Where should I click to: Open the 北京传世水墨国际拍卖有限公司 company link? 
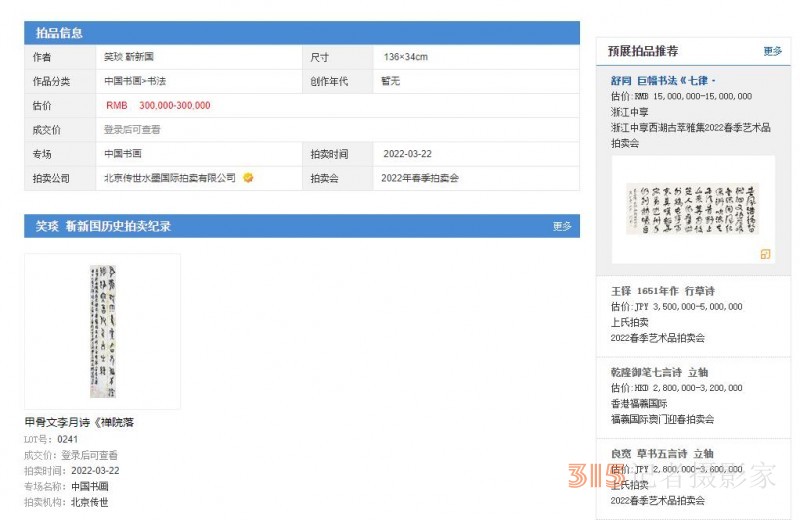[169, 178]
